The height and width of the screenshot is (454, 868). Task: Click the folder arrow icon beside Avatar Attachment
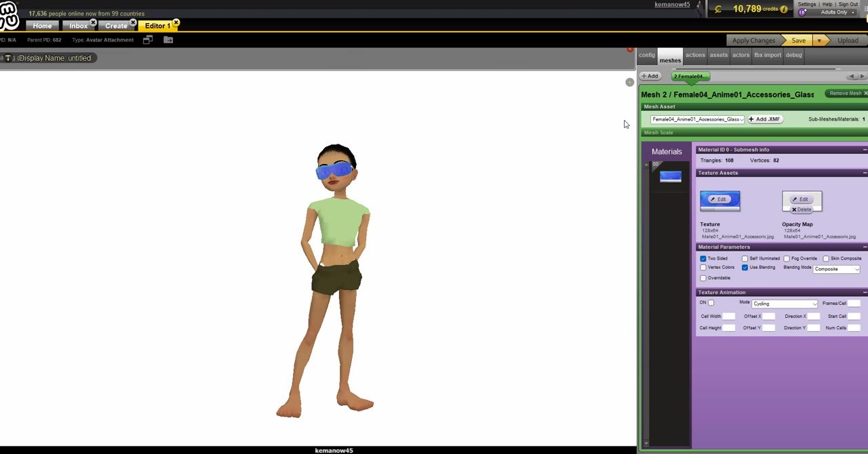pos(168,40)
